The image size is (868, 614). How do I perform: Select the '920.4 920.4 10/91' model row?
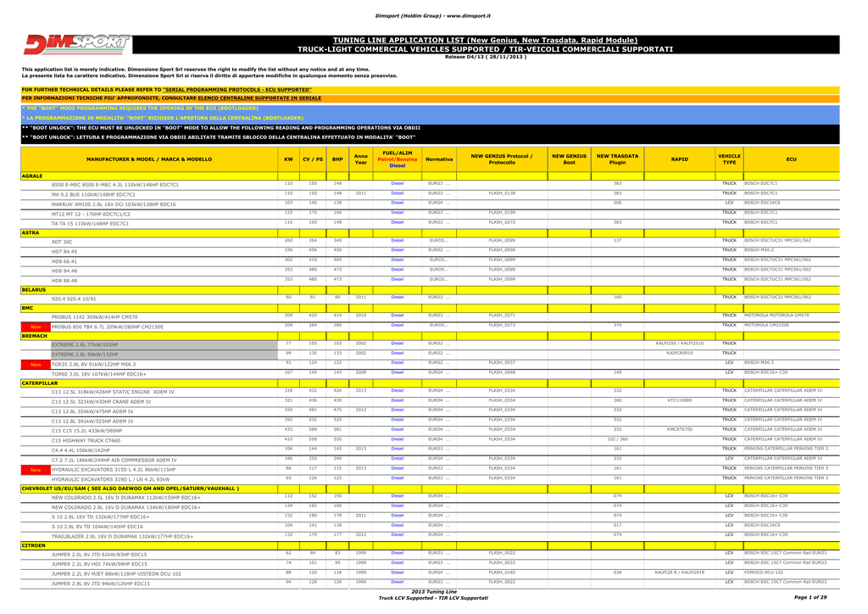click(x=430, y=299)
